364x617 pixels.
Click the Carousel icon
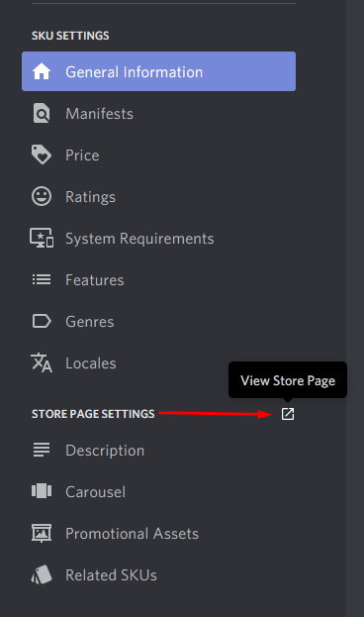coord(42,491)
